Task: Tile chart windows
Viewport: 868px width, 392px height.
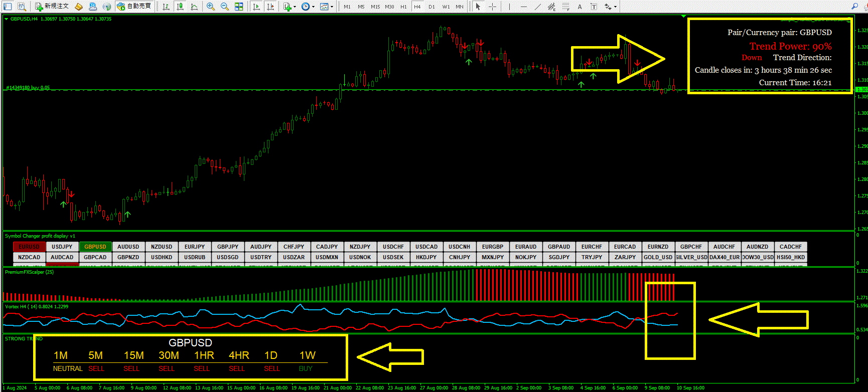Action: click(x=239, y=7)
